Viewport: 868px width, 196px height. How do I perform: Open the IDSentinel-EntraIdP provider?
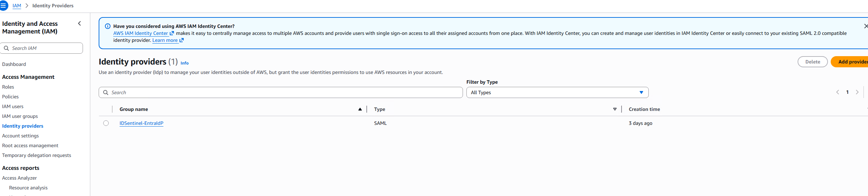(142, 123)
